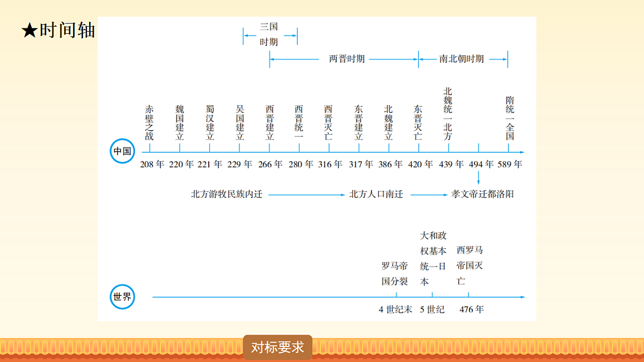Select the 北魏建立 event text
644x362 pixels.
(x=389, y=123)
